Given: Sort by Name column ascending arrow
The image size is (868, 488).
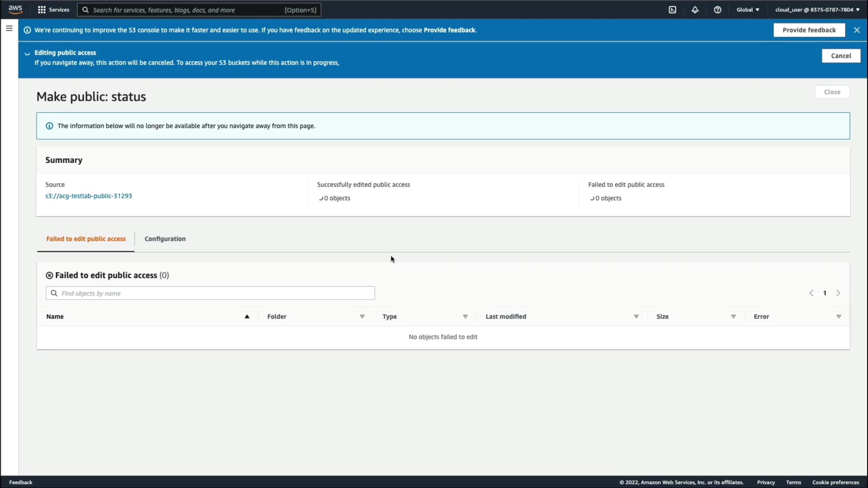Looking at the screenshot, I should pyautogui.click(x=247, y=317).
